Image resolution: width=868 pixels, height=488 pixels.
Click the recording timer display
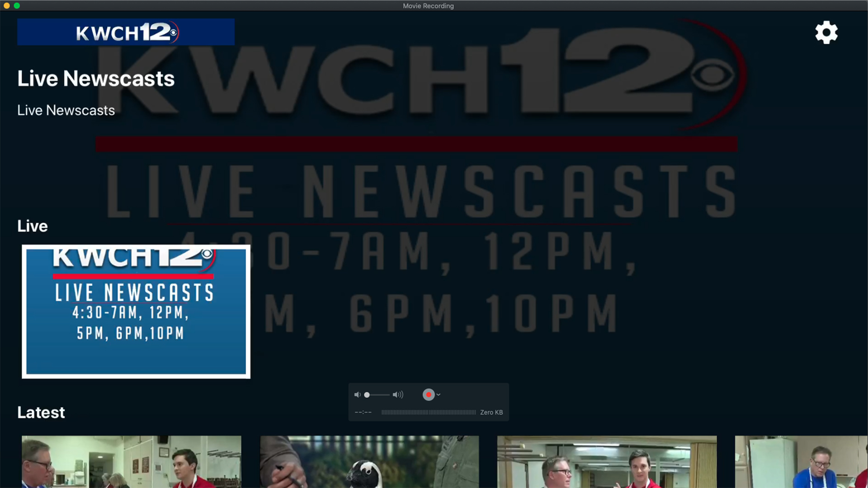tap(363, 412)
